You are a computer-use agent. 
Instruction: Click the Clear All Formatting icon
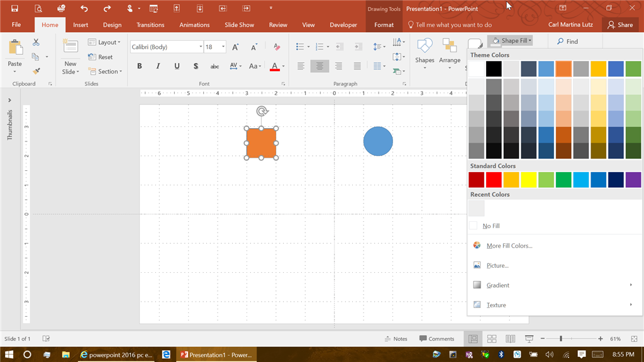(277, 47)
